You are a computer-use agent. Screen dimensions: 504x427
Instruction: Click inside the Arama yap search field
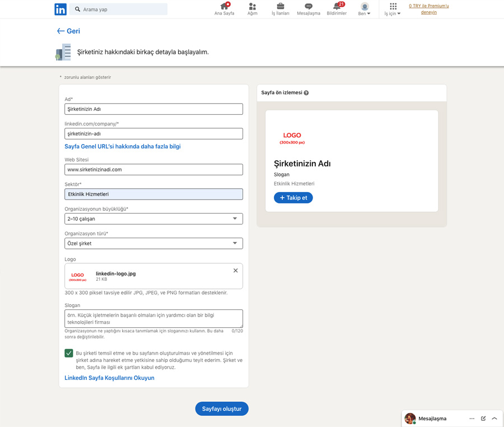coord(118,9)
